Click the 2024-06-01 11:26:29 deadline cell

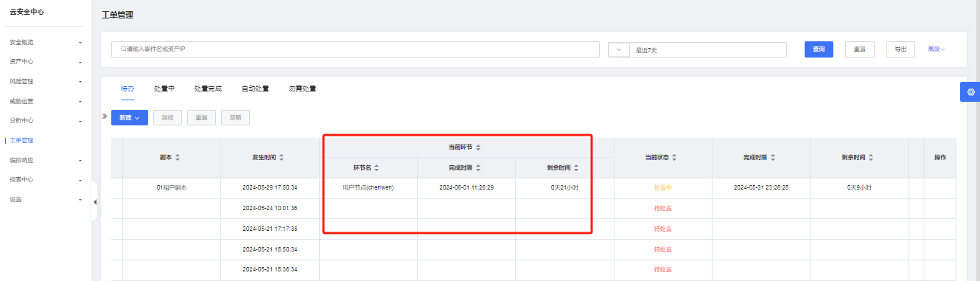pos(466,187)
